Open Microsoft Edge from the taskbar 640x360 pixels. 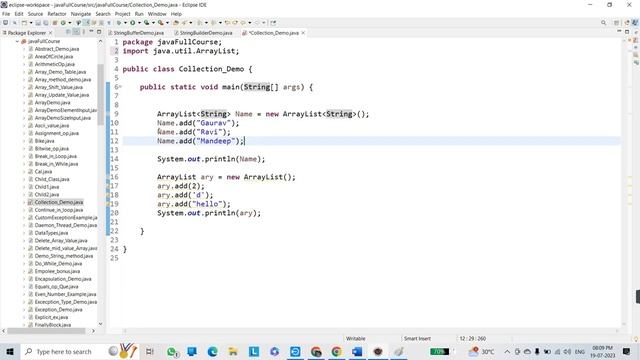pyautogui.click(x=212, y=351)
